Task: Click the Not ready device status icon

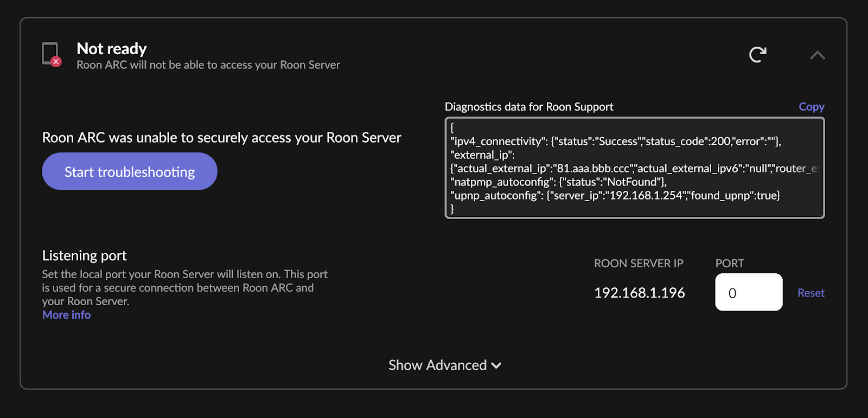Action: [51, 54]
